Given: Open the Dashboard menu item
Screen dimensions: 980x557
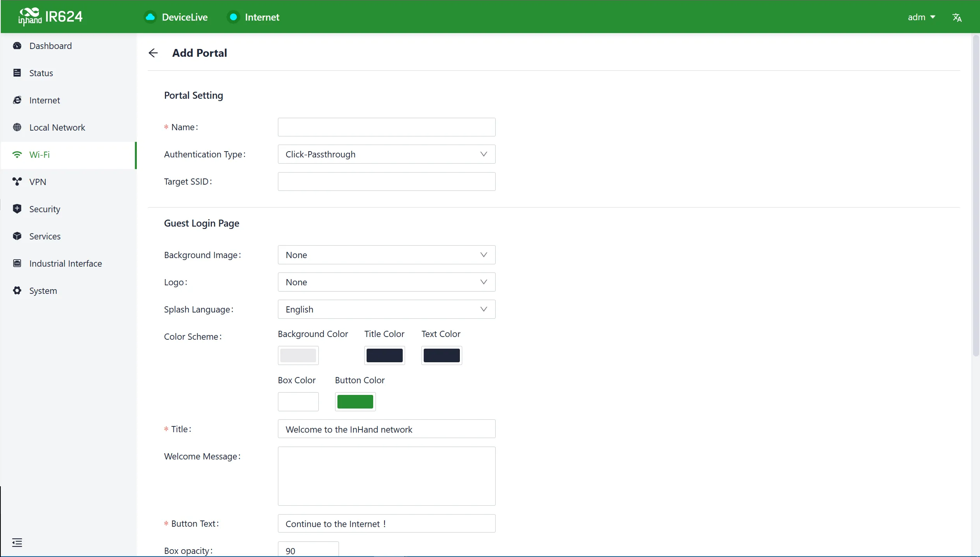Looking at the screenshot, I should point(68,46).
